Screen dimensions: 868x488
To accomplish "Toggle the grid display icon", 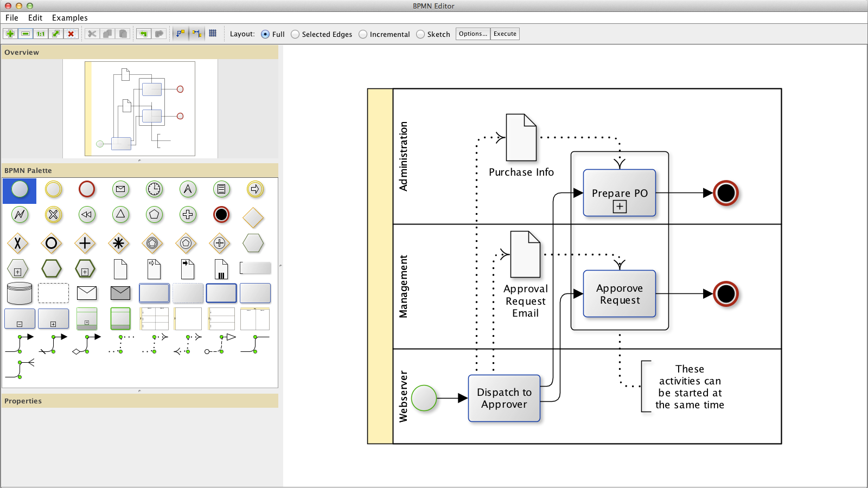I will [x=213, y=34].
